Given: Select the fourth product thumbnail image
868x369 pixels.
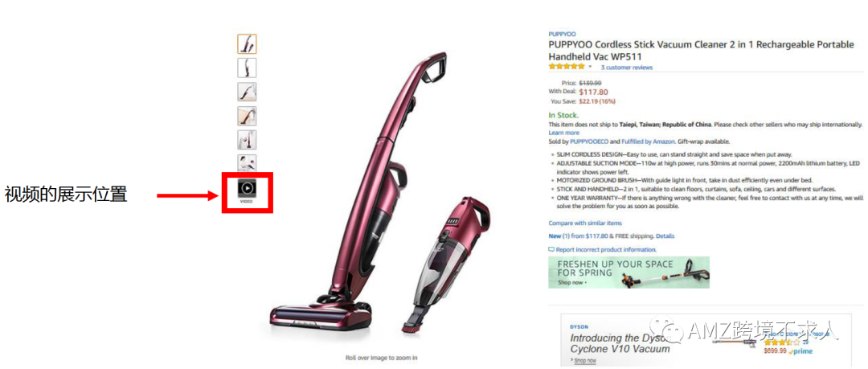Looking at the screenshot, I should [247, 116].
